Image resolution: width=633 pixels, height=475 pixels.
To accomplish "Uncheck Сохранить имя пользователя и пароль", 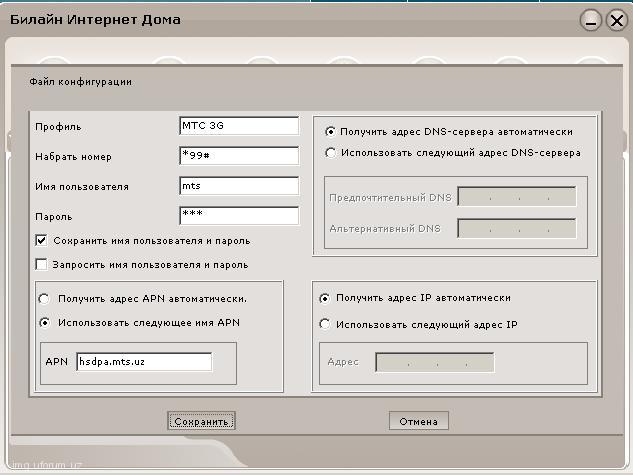I will [x=41, y=241].
